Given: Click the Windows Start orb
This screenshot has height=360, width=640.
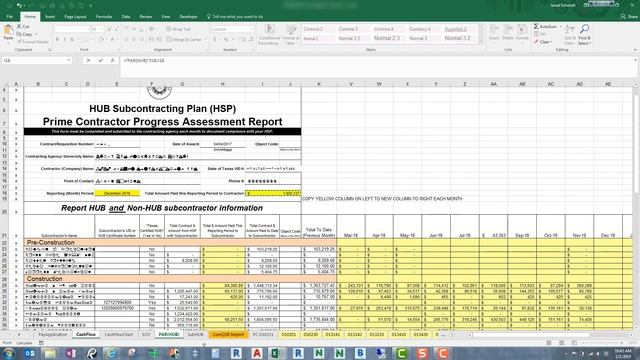Looking at the screenshot, I should point(9,353).
